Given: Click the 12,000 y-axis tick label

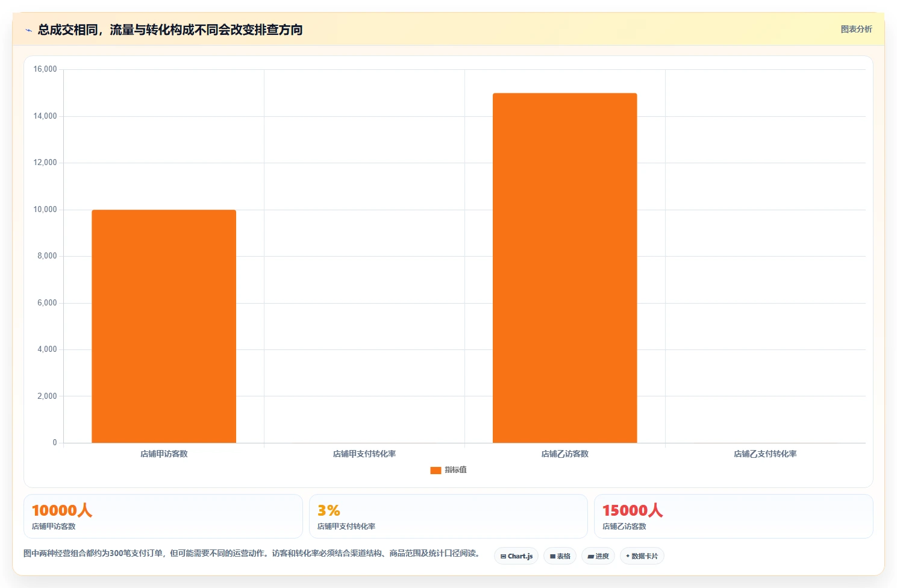Looking at the screenshot, I should (45, 163).
